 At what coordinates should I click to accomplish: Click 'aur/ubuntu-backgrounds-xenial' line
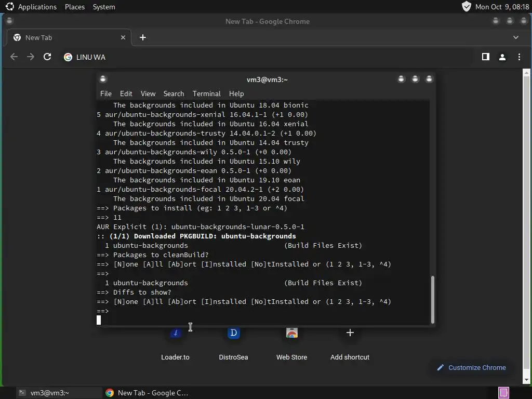point(202,115)
